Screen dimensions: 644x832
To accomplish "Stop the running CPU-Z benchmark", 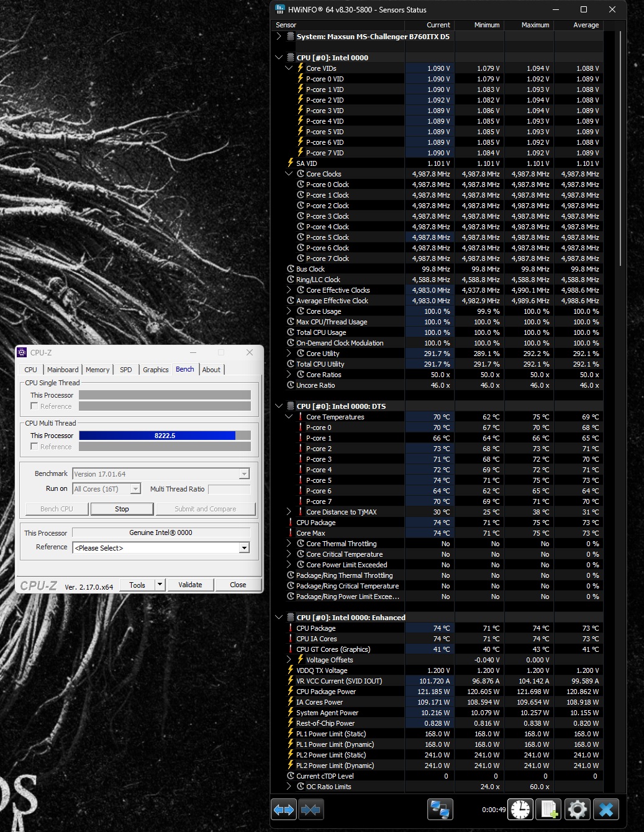I will click(122, 509).
